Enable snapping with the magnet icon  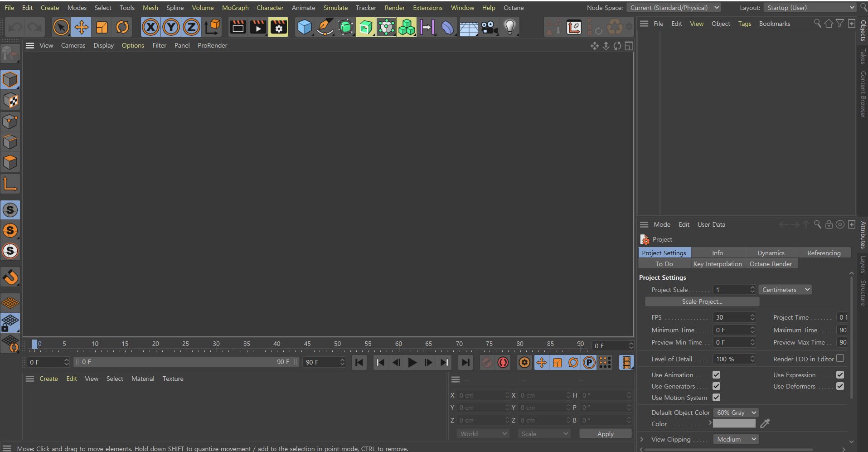10,277
